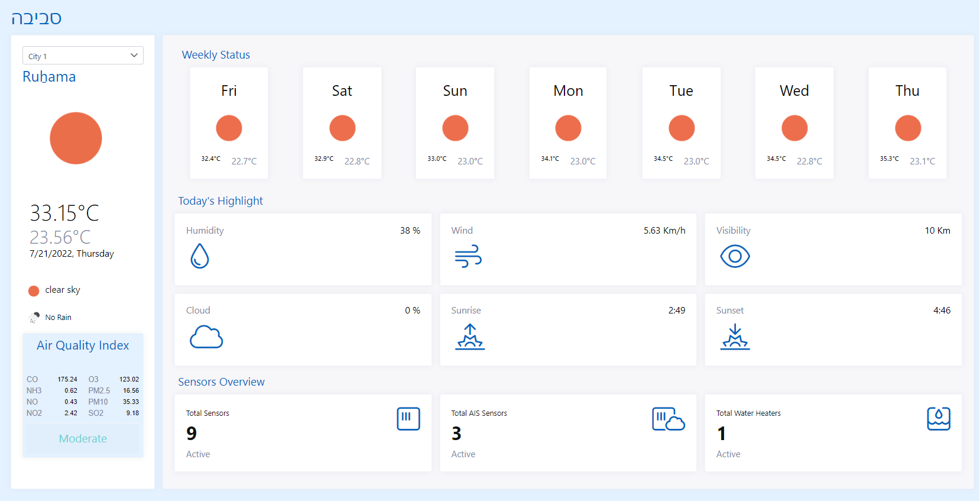
Task: Click the Humidity water drop icon
Action: 200,256
